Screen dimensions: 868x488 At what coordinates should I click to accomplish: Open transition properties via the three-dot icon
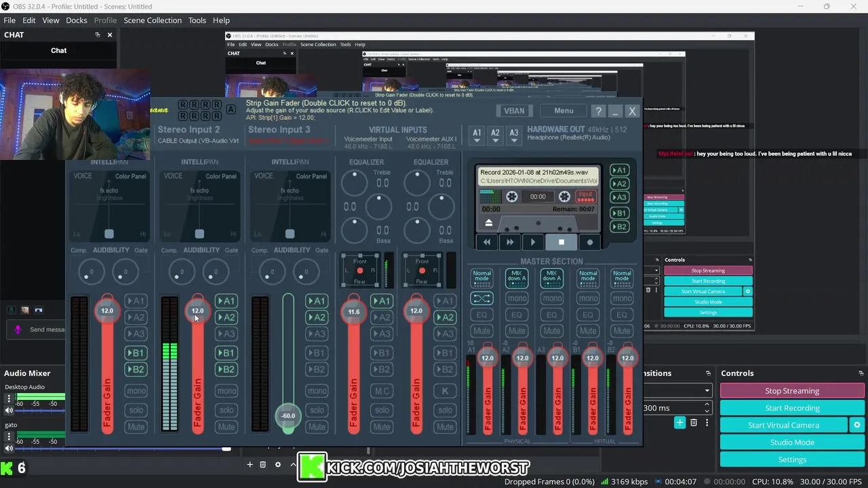[707, 423]
